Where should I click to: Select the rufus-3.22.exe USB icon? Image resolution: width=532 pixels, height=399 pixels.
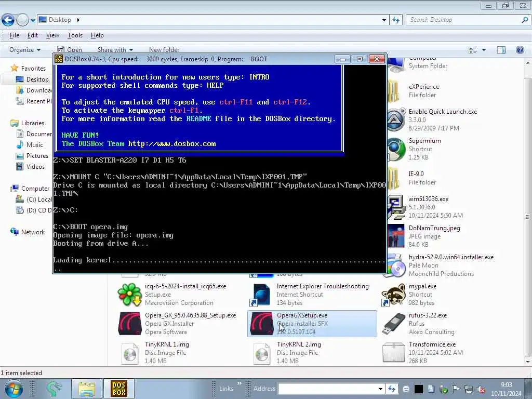coord(394,324)
